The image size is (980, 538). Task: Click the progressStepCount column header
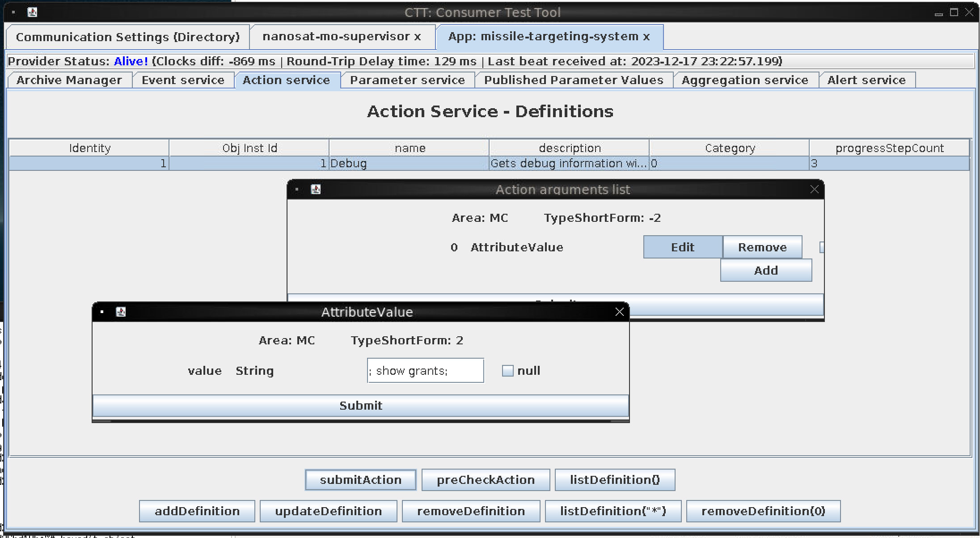click(889, 148)
